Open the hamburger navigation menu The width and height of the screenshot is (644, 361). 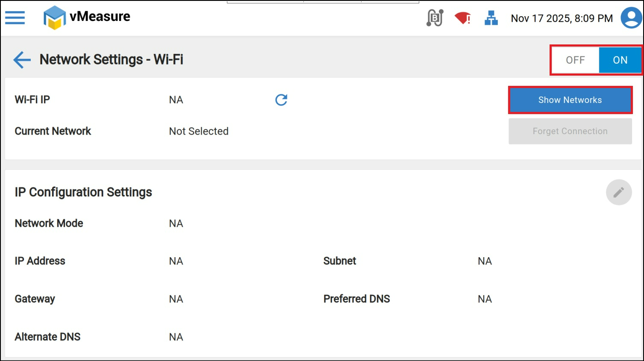(x=15, y=18)
